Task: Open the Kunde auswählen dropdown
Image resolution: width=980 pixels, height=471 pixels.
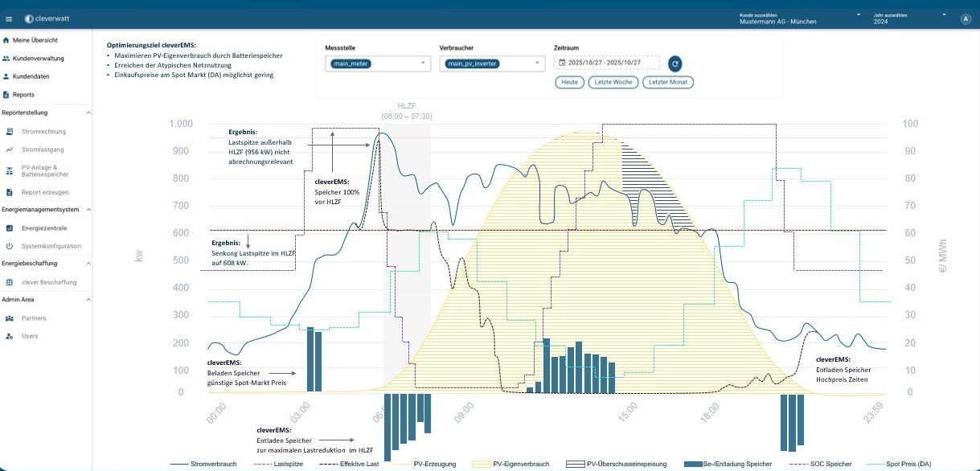Action: click(x=800, y=18)
